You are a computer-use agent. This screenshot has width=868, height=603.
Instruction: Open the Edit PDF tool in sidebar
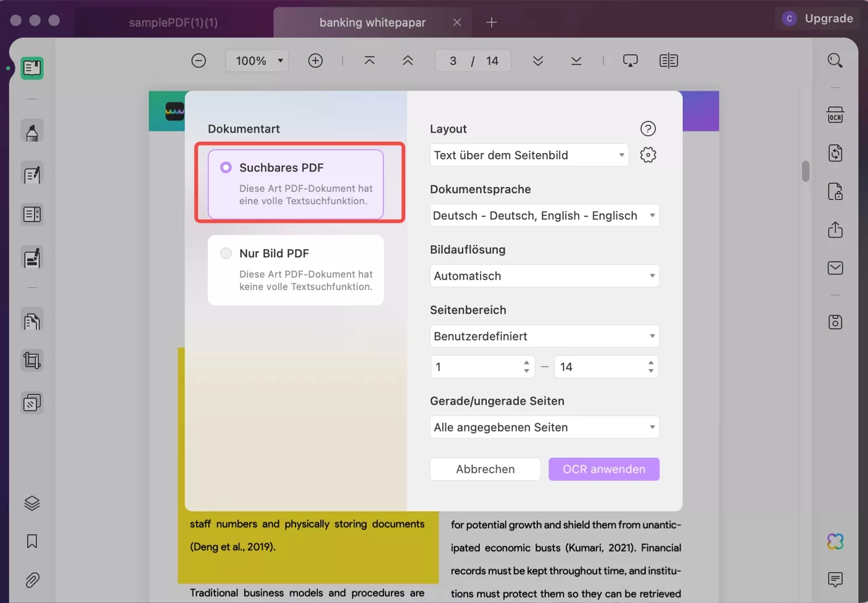[x=32, y=175]
